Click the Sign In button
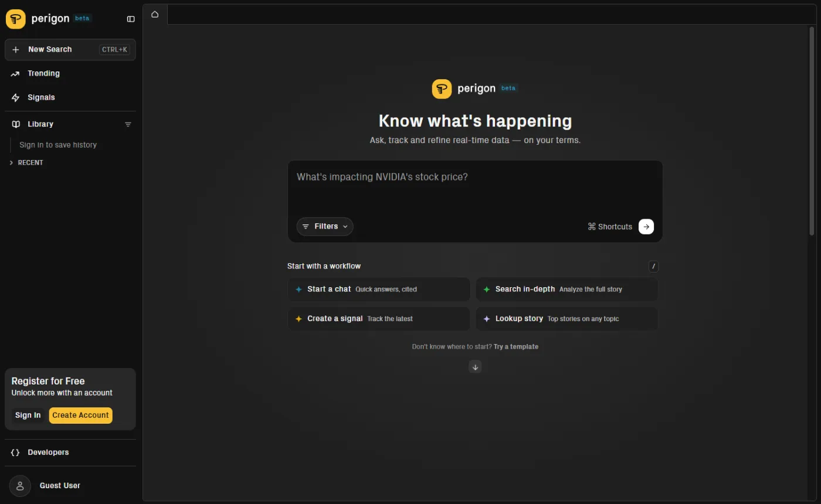Screen dimensions: 821x504 (28, 415)
